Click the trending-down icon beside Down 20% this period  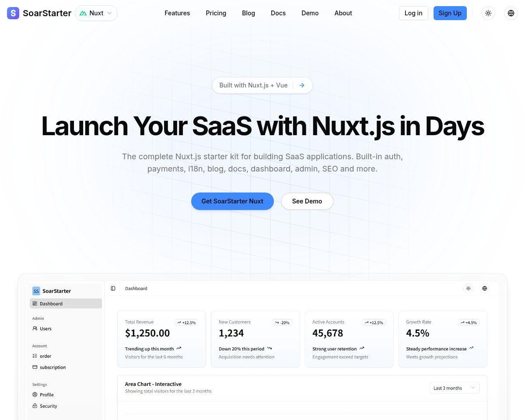(x=269, y=348)
